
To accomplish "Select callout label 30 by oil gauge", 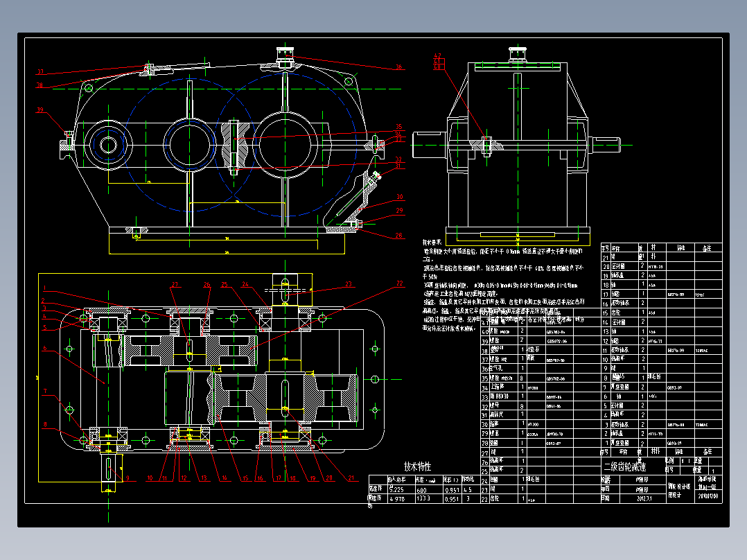I will [x=399, y=196].
